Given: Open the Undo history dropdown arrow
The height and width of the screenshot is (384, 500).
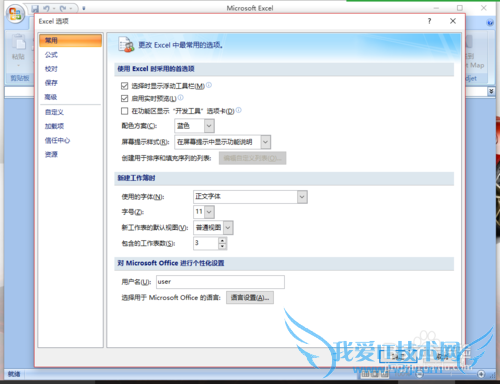Looking at the screenshot, I should click(53, 8).
